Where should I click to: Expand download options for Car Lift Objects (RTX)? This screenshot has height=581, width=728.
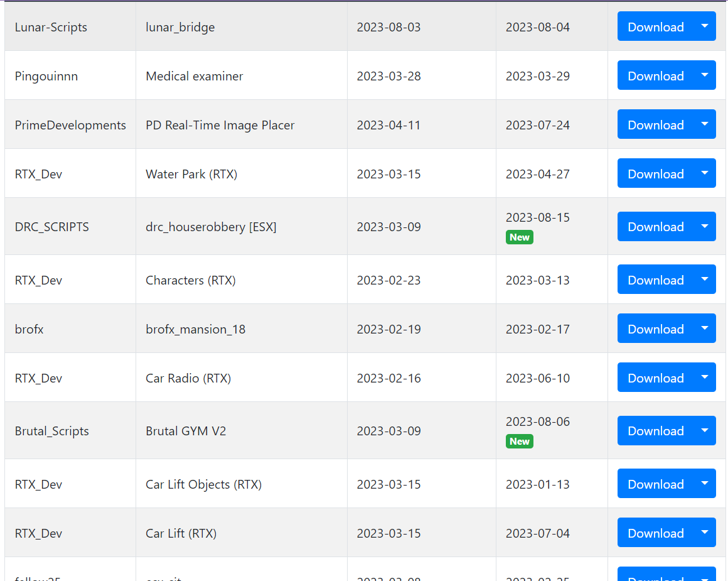point(705,484)
